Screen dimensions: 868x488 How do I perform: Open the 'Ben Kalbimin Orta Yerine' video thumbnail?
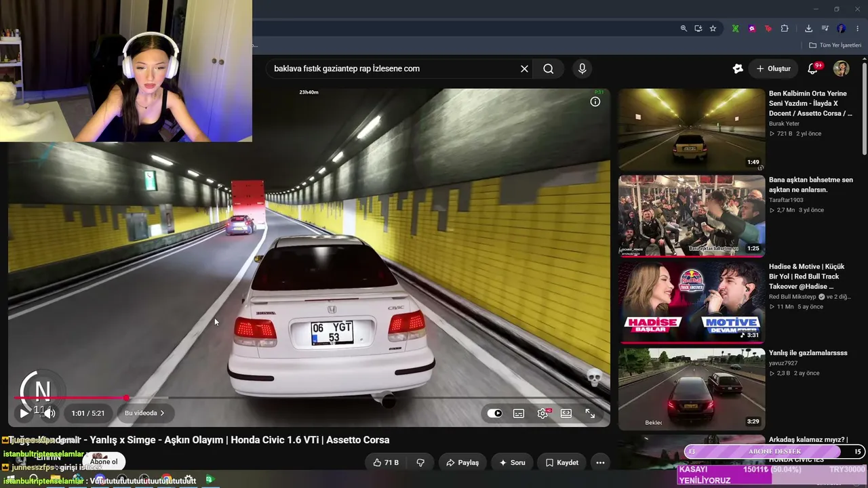(692, 129)
